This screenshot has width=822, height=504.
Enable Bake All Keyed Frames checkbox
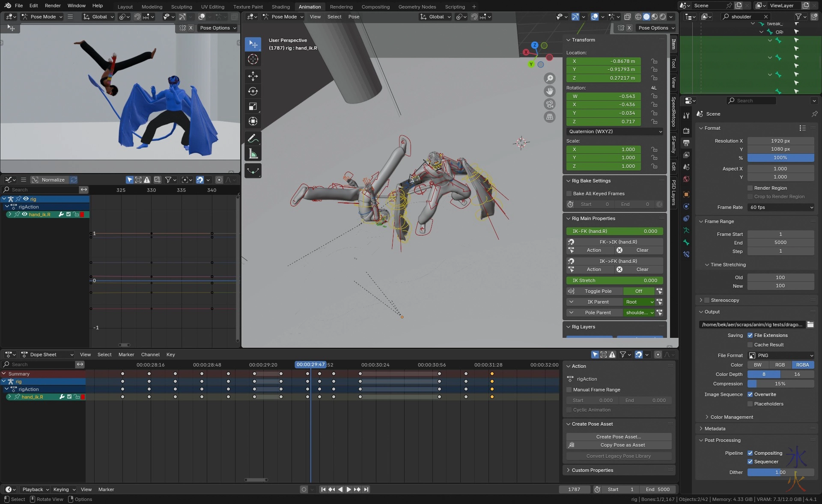[569, 194]
